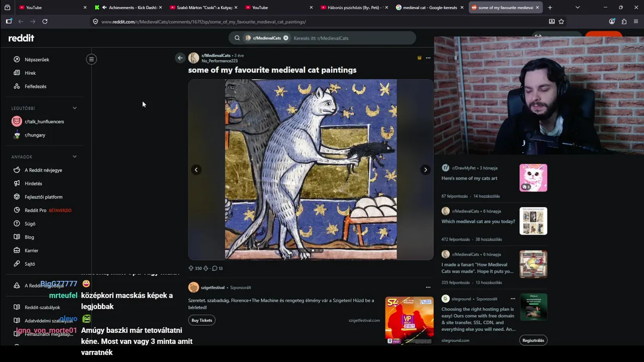Collapse the ANYAGOK section
The height and width of the screenshot is (362, 644).
(x=74, y=157)
